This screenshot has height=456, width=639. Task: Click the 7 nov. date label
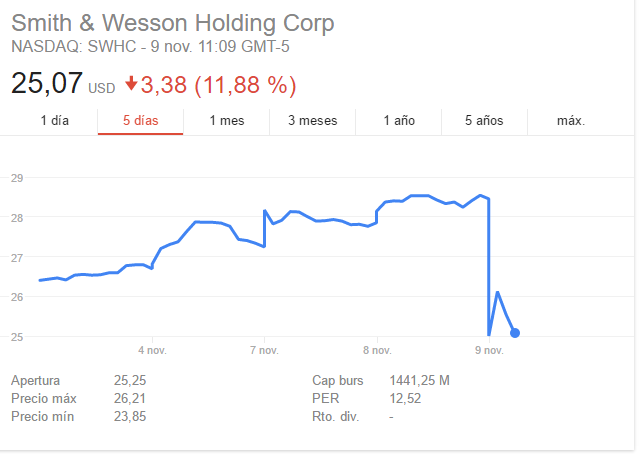pos(264,350)
